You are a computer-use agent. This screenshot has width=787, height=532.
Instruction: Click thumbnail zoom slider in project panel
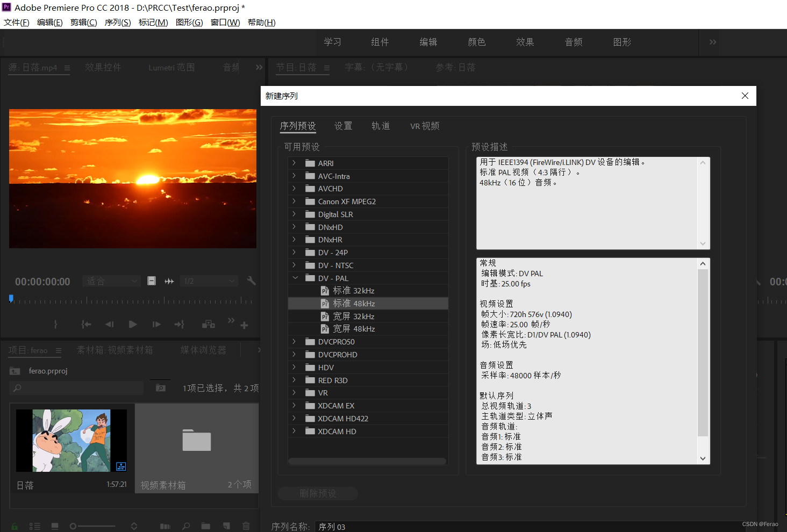point(92,526)
